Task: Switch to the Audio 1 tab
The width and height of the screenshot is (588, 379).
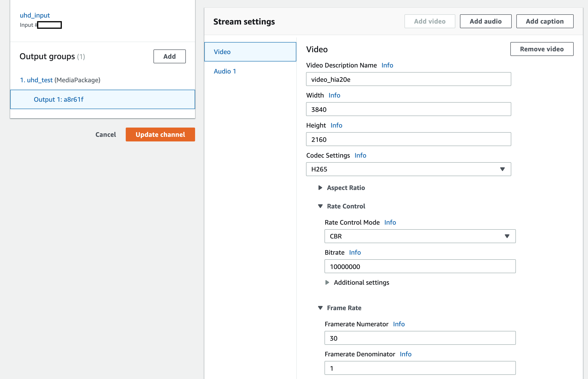Action: tap(225, 71)
